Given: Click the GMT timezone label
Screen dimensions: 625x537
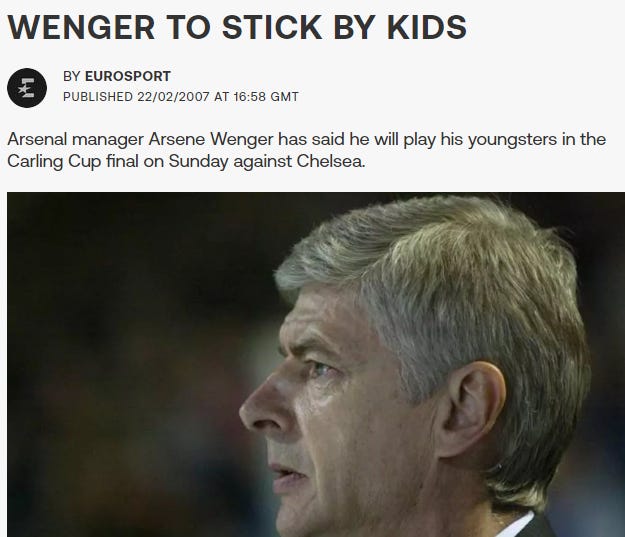Looking at the screenshot, I should point(284,97).
